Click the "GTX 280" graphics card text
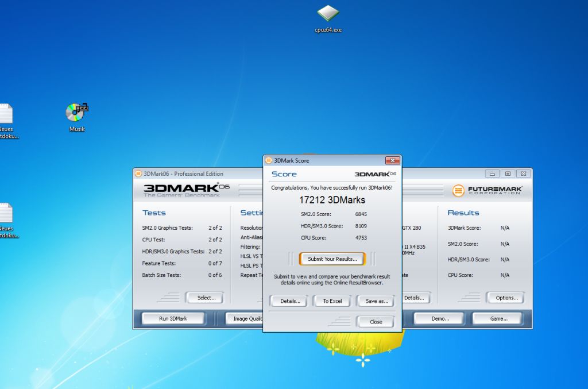Image resolution: width=588 pixels, height=389 pixels. pyautogui.click(x=412, y=228)
